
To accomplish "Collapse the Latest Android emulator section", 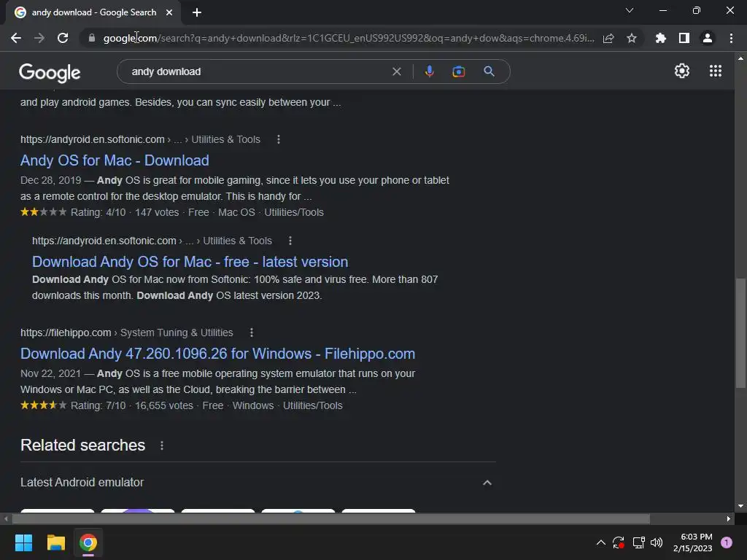I will (x=487, y=483).
